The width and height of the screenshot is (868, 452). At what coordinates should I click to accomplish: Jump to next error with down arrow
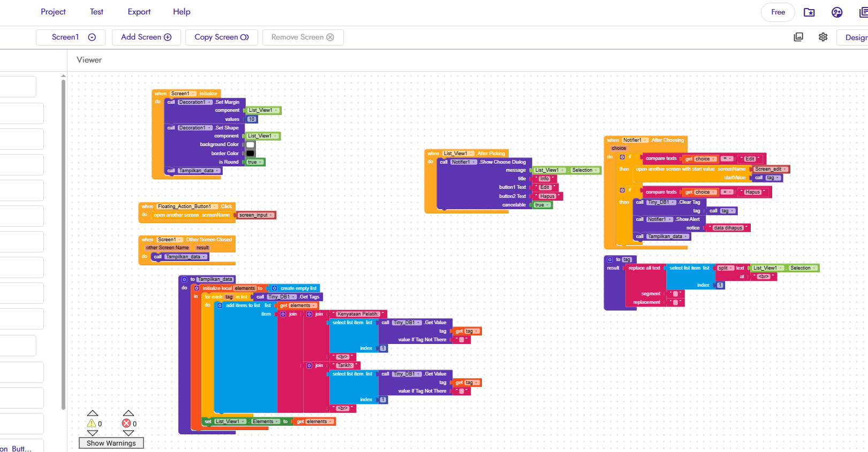(128, 433)
